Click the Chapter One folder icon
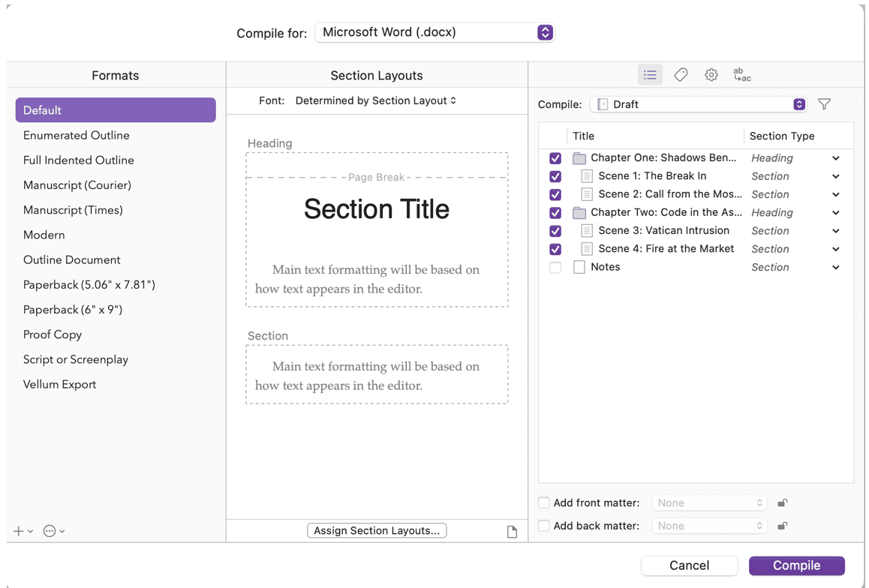The height and width of the screenshot is (588, 869). [x=579, y=157]
